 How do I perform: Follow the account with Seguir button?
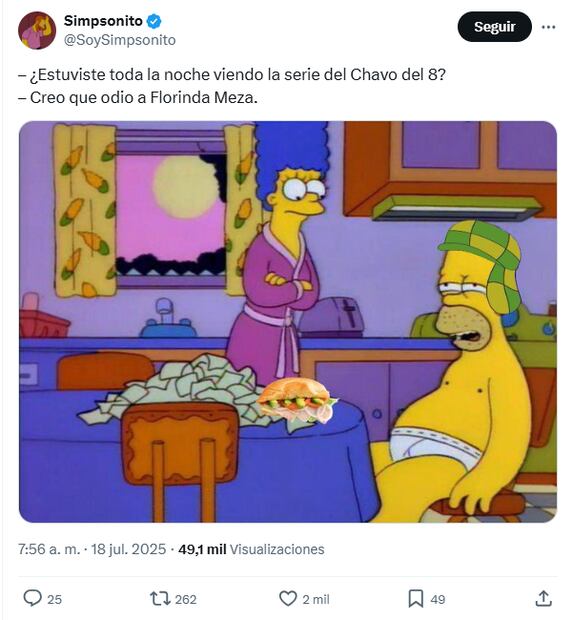(494, 27)
